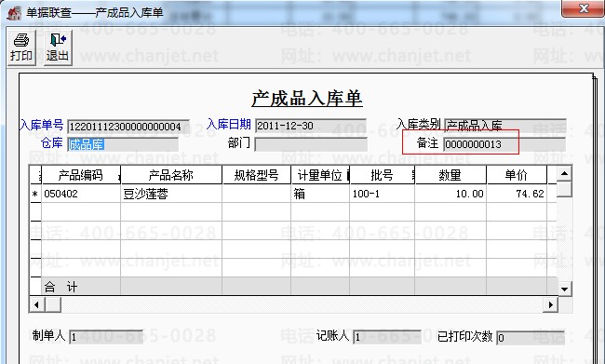This screenshot has width=605, height=364.
Task: Select the 豆沙莲蓉 product name cell
Action: (x=171, y=194)
